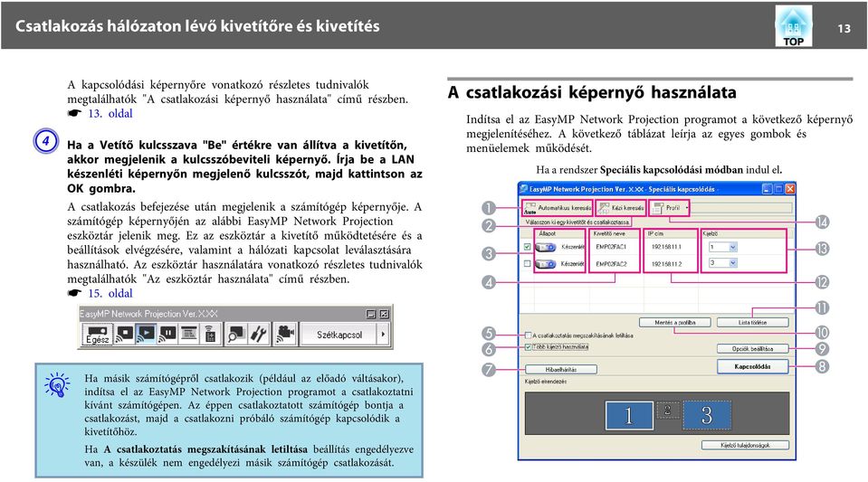Click the Lista törlése button
This screenshot has height=482, width=868.
point(752,322)
